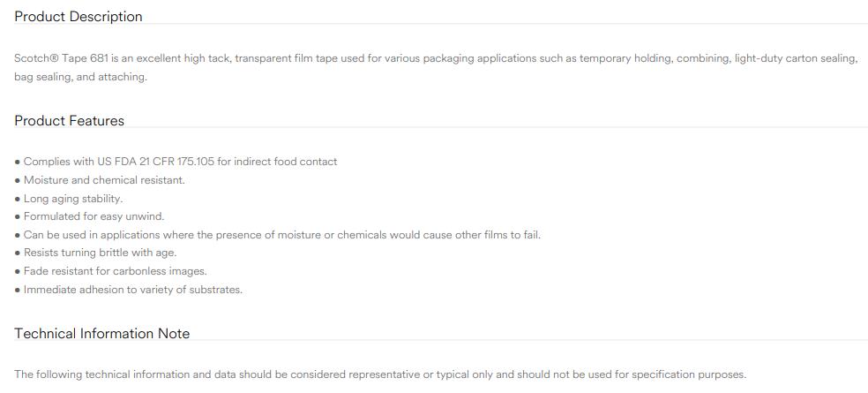Click the Long aging stability bullet
Screen dimensions: 868x393
(x=69, y=199)
